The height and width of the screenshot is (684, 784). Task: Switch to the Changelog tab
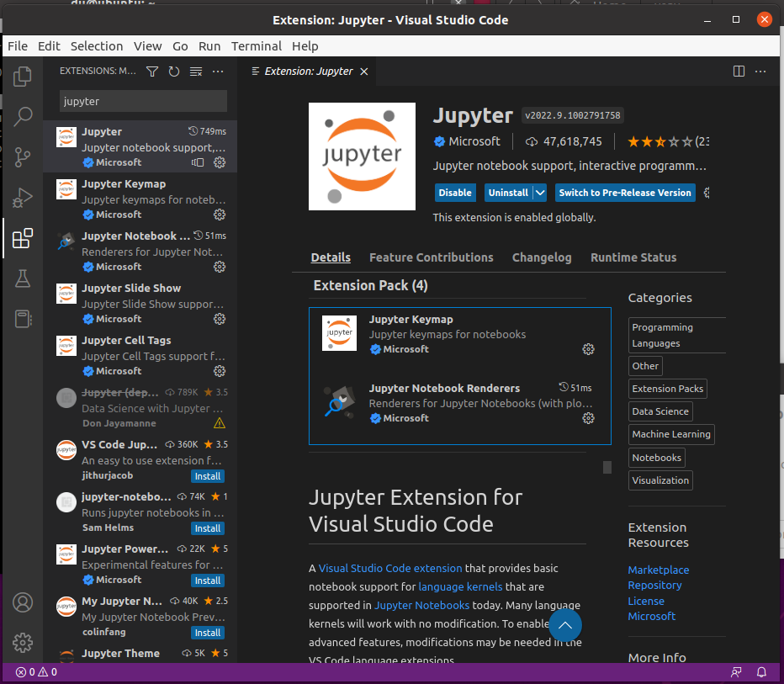click(542, 257)
